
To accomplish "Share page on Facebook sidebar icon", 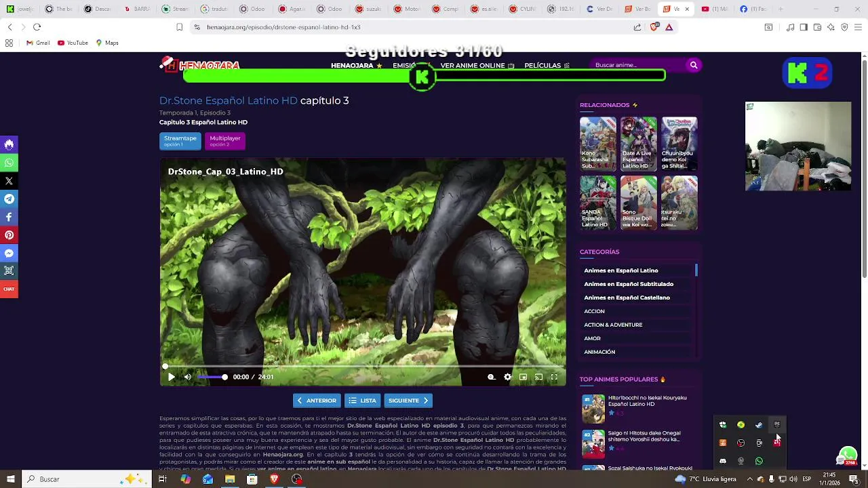I will coord(9,217).
